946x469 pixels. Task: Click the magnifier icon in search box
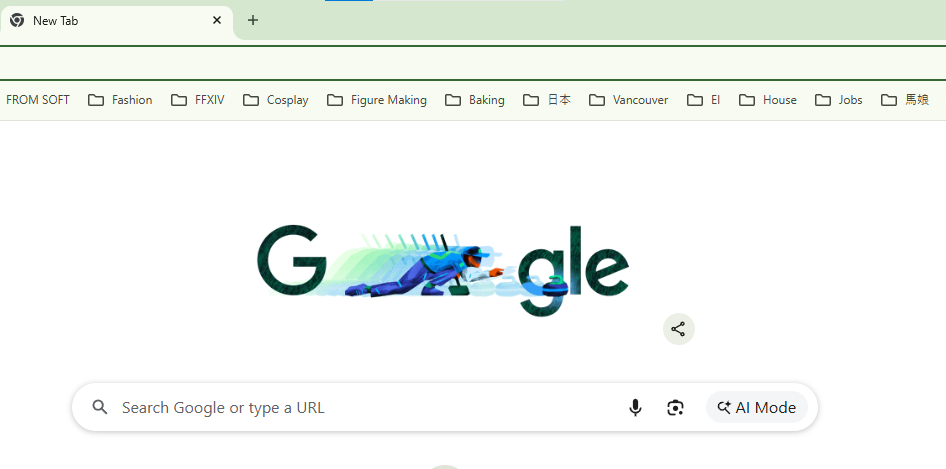tap(100, 407)
